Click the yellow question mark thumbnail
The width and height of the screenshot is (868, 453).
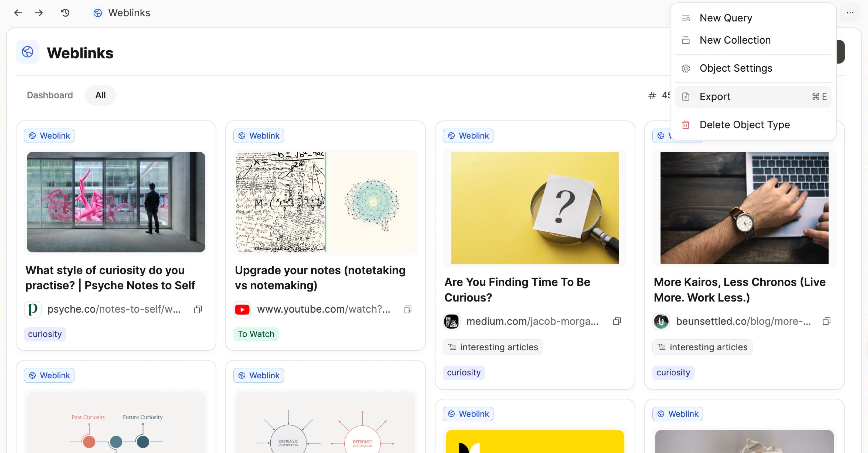tap(535, 208)
